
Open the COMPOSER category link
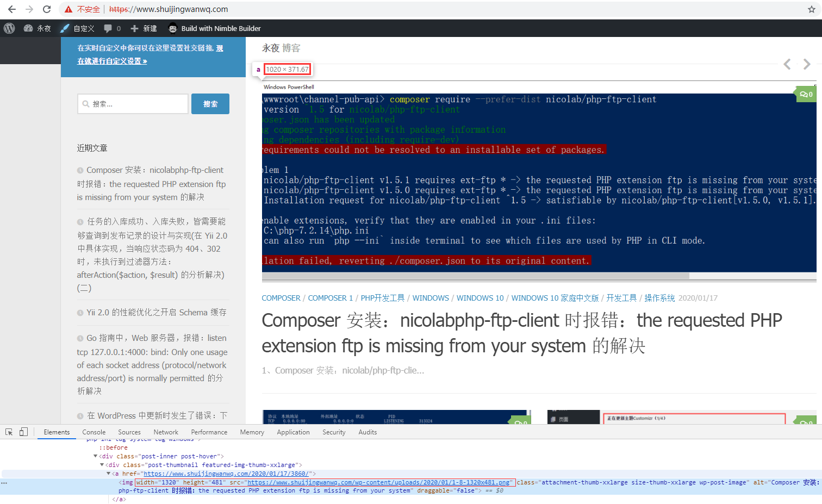click(281, 298)
